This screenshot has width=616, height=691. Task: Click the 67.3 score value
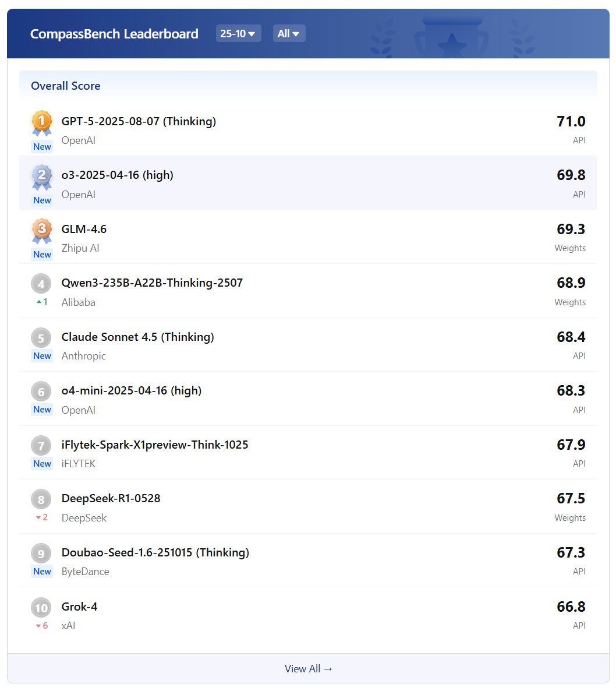(571, 552)
